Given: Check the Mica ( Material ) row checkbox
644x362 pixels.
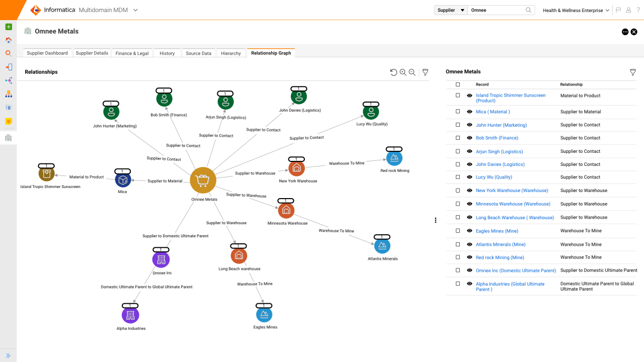Looking at the screenshot, I should (458, 112).
